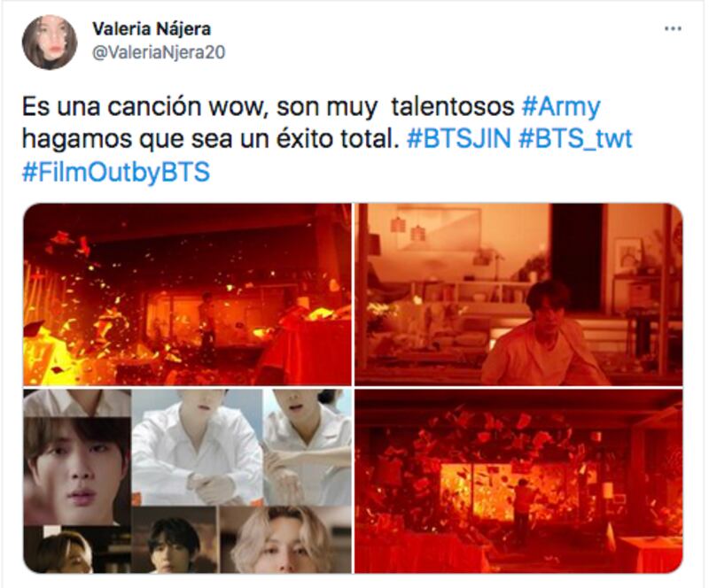The image size is (709, 588).
Task: Click the close-up face in collage image
Action: coord(77,470)
